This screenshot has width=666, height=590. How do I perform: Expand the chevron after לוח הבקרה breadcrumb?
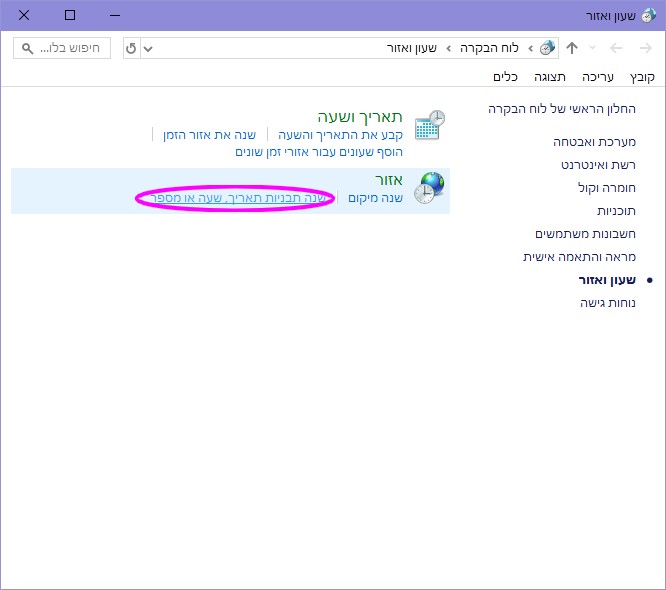(x=449, y=48)
